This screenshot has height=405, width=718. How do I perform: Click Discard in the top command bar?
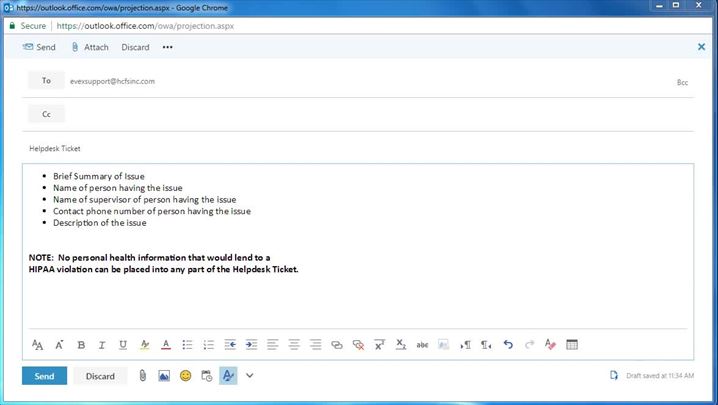pos(135,47)
